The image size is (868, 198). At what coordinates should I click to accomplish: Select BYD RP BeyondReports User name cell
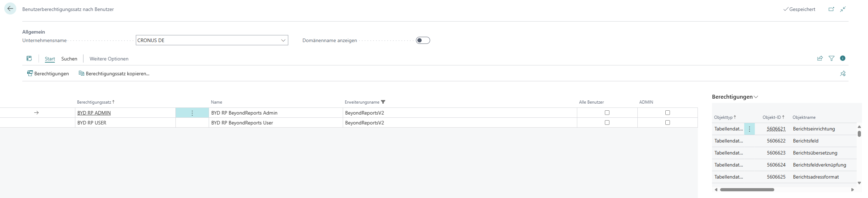click(276, 123)
